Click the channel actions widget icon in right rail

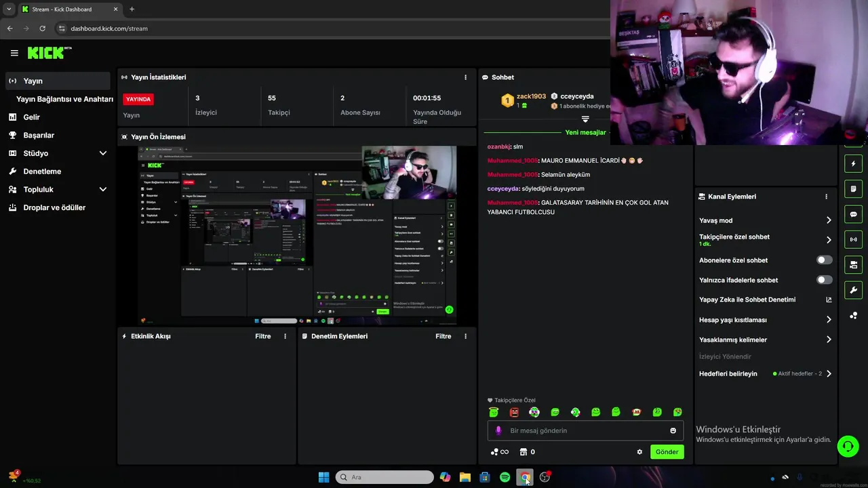click(853, 264)
